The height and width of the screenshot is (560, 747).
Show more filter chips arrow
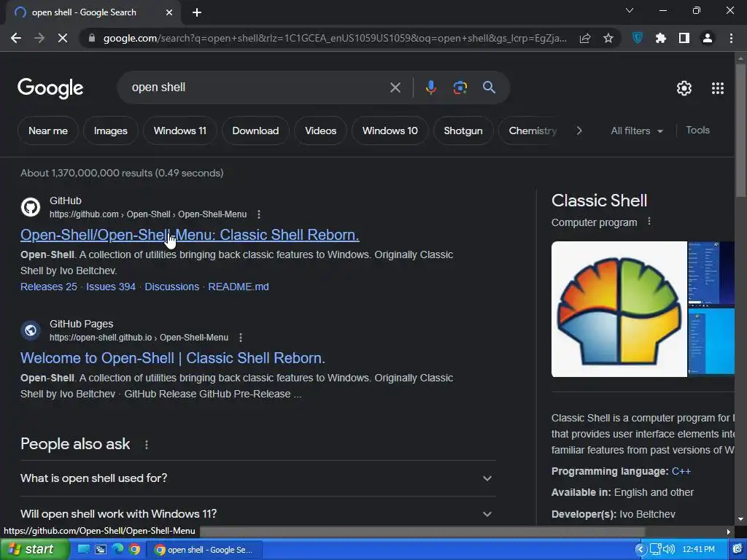click(x=578, y=131)
